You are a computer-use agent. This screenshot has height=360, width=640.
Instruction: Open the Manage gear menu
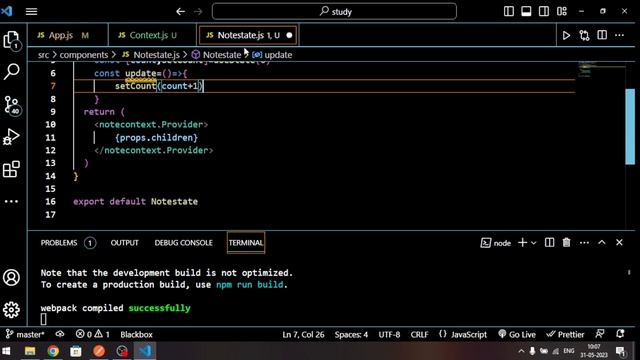11,310
